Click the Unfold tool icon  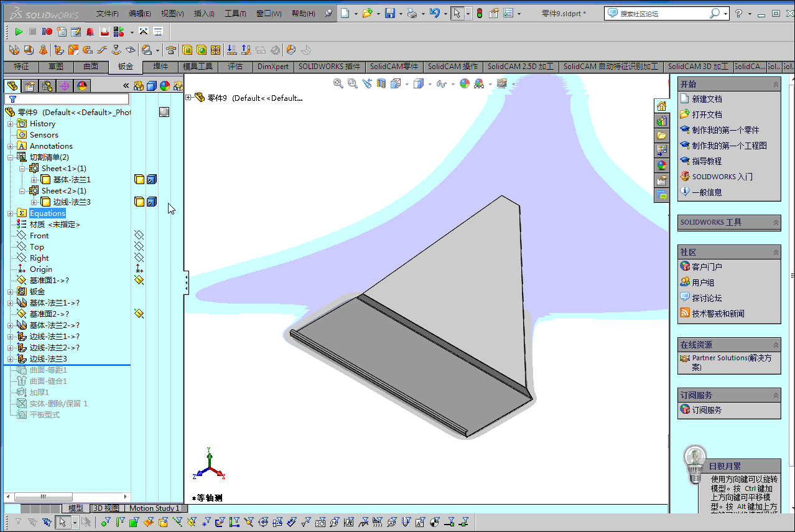(x=231, y=50)
